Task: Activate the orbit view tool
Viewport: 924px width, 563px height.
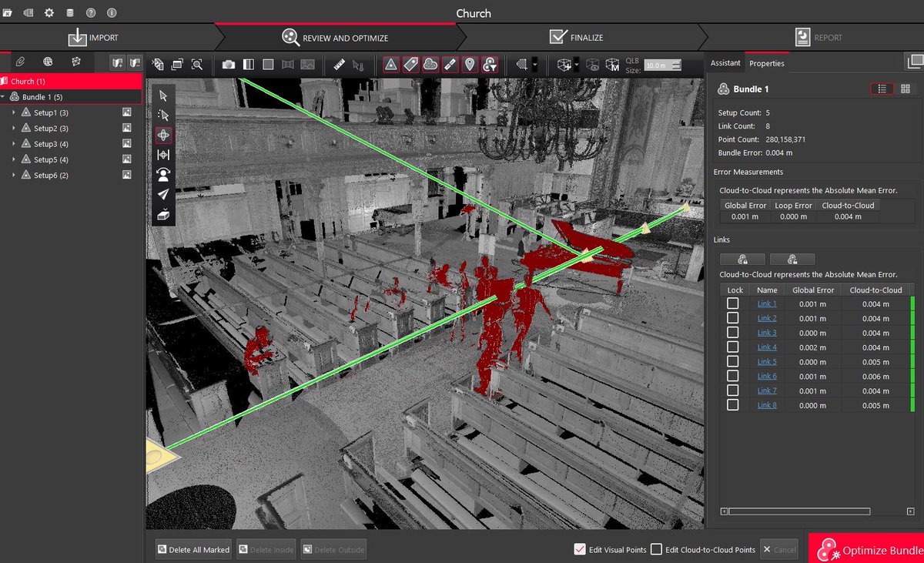Action: pos(163,135)
